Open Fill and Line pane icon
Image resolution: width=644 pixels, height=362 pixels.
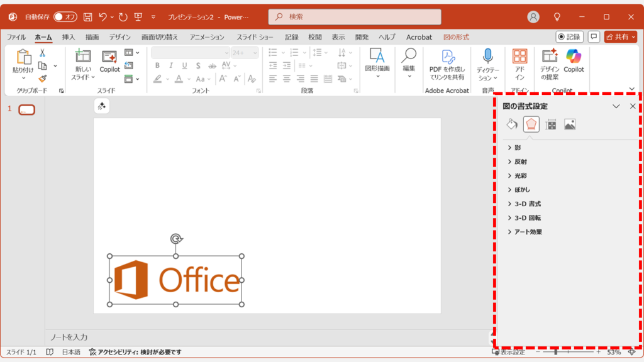tap(512, 124)
